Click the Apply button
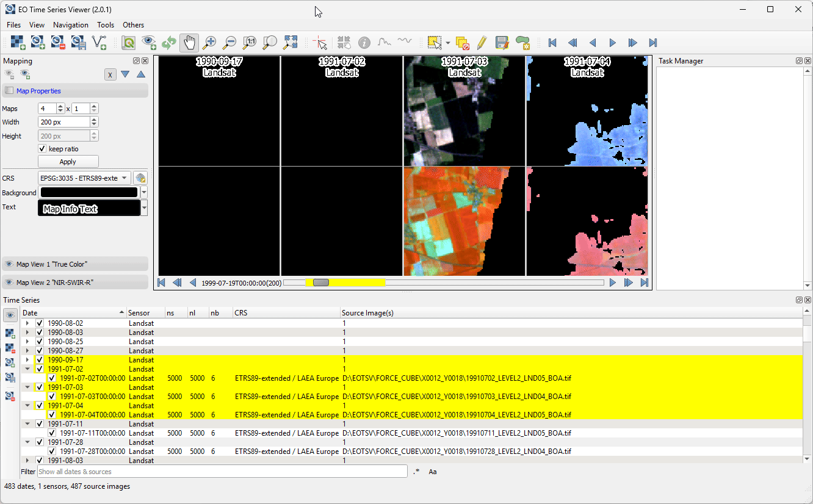This screenshot has width=813, height=504. pyautogui.click(x=68, y=162)
